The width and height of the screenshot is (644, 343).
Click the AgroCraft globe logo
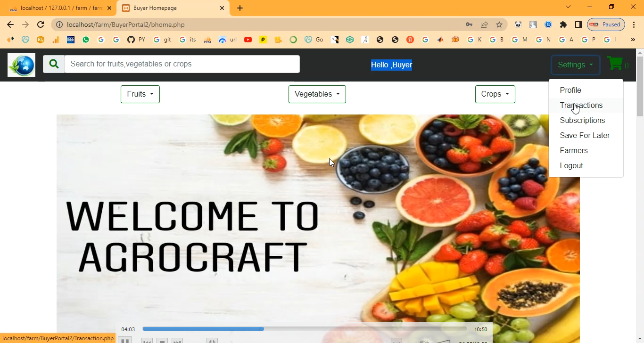21,65
